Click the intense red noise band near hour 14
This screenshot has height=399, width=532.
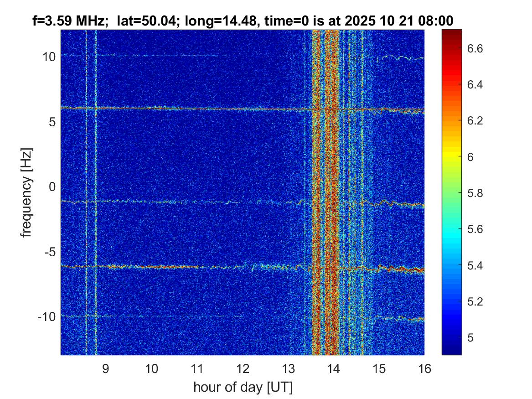332,192
